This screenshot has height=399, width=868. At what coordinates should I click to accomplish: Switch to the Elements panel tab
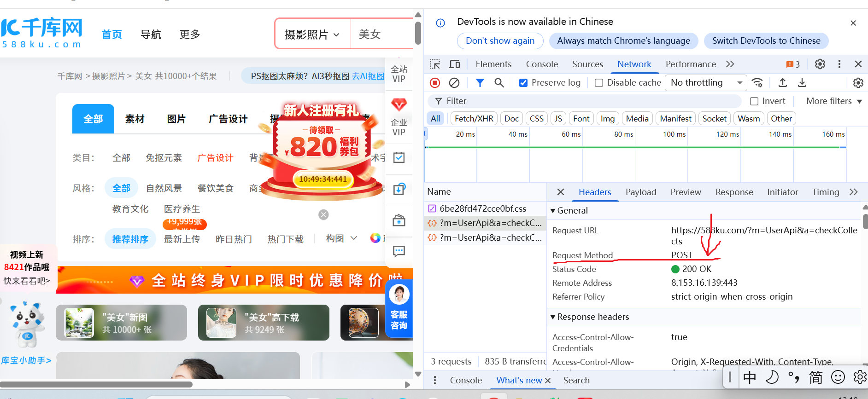(x=493, y=64)
